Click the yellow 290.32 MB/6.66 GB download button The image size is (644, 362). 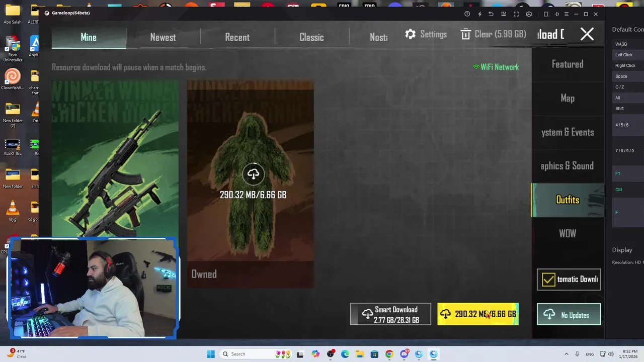478,314
